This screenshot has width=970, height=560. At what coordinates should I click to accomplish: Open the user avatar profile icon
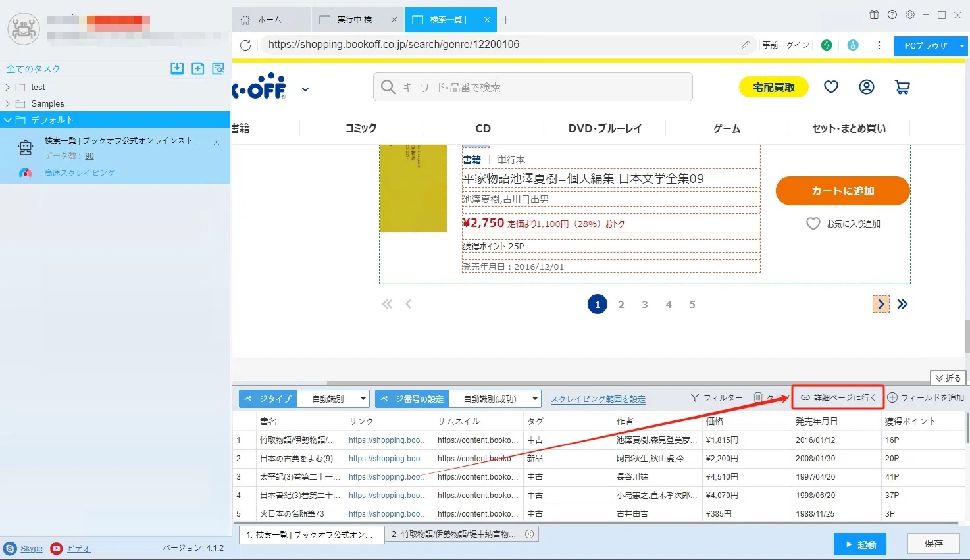(24, 29)
